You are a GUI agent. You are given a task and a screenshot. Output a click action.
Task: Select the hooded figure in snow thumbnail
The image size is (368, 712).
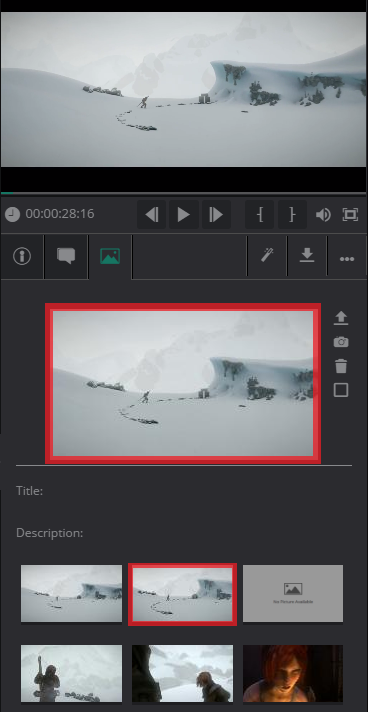coord(71,673)
